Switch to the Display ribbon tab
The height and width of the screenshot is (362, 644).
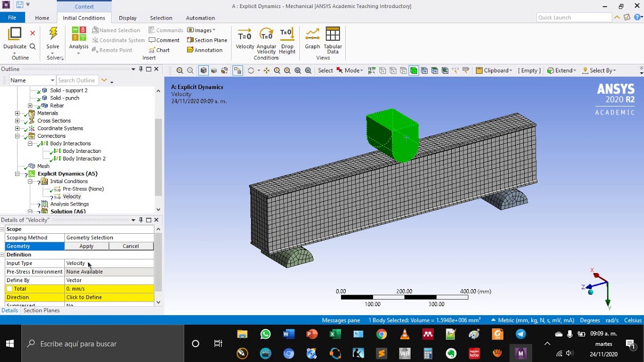[x=127, y=18]
